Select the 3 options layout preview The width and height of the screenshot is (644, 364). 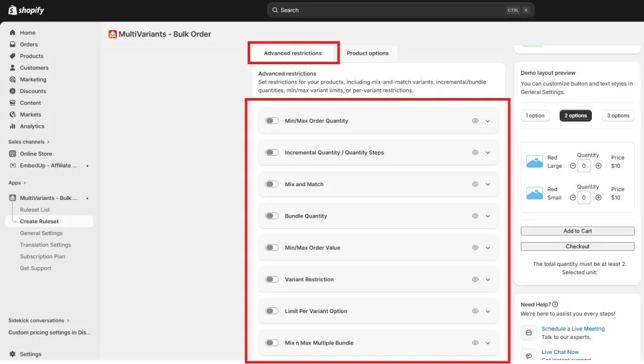point(618,116)
